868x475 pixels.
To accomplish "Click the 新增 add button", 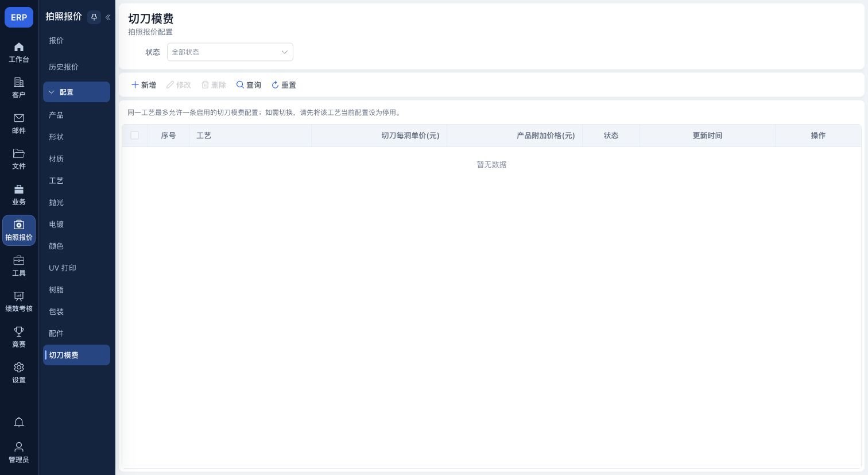I will [144, 85].
